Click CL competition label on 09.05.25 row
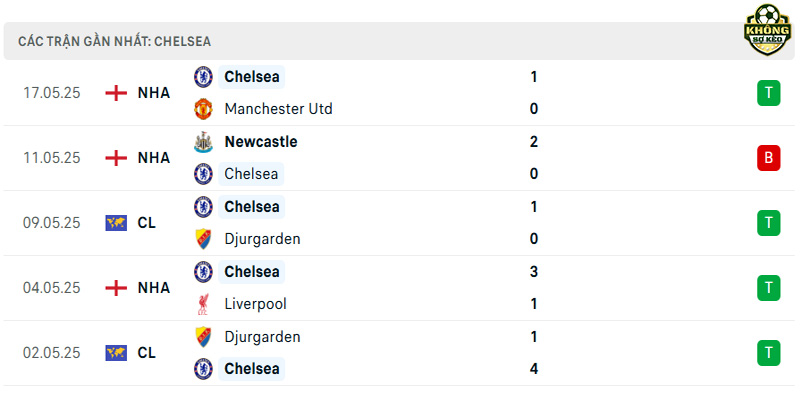The height and width of the screenshot is (400, 800). coord(146,223)
